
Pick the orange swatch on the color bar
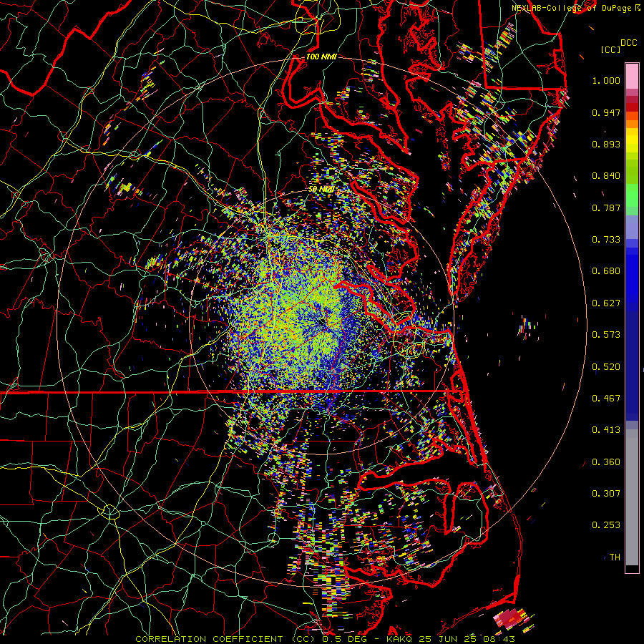coord(632,124)
